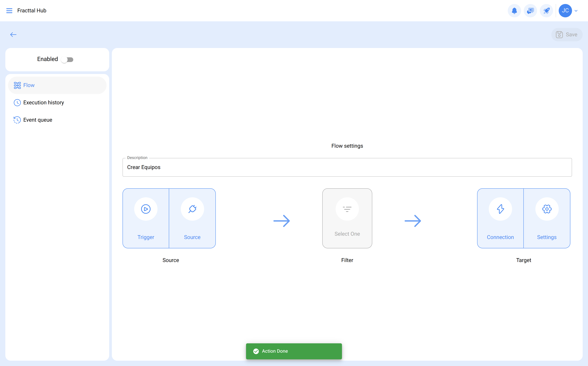Dismiss the Action Done notification

click(294, 351)
